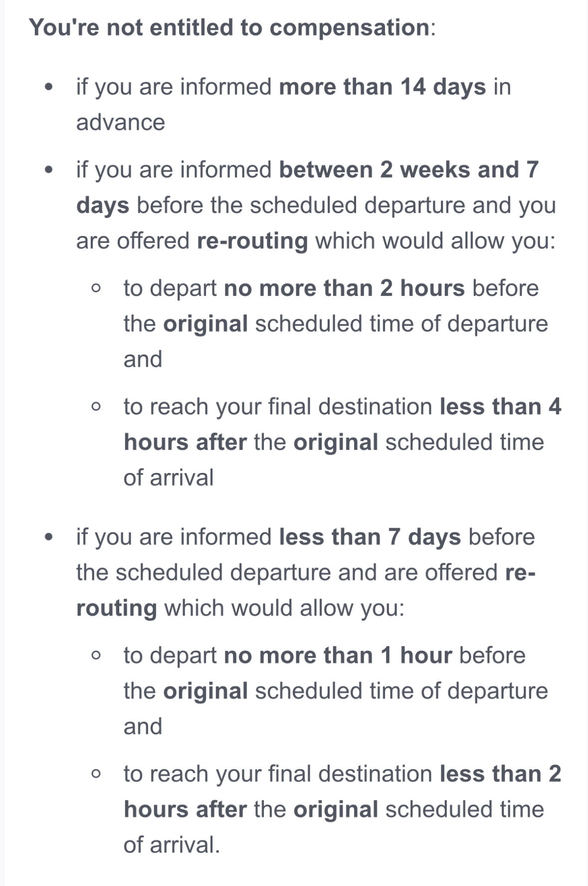This screenshot has width=588, height=886.
Task: Click hollow bullet beside "no more than 2 hours"
Action: [96, 288]
